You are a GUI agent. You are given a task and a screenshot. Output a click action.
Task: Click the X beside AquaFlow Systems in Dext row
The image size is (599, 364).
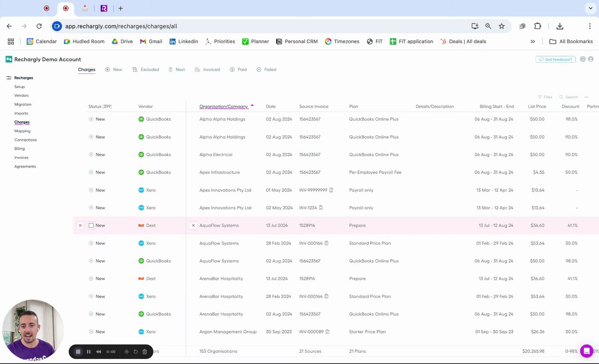pyautogui.click(x=193, y=226)
